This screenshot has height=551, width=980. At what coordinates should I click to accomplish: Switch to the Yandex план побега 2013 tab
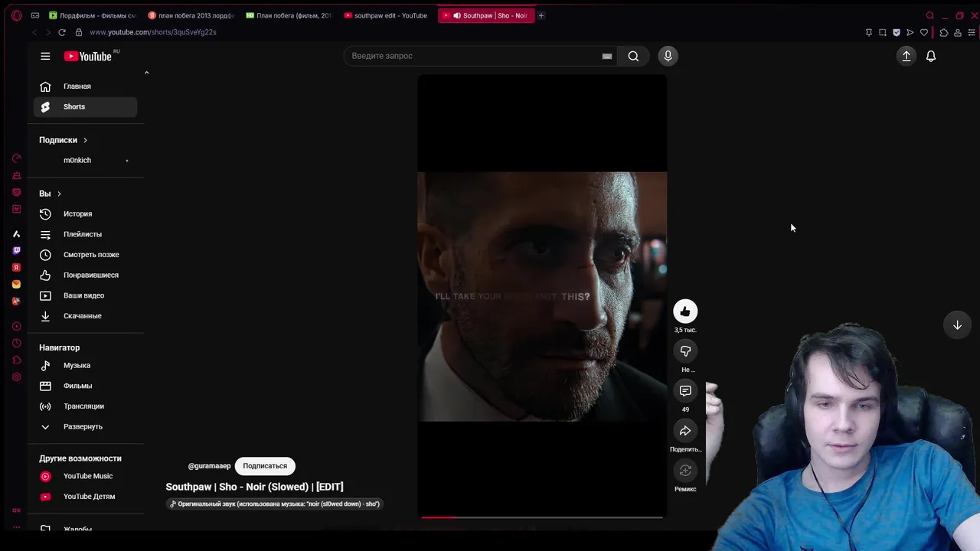pyautogui.click(x=191, y=15)
